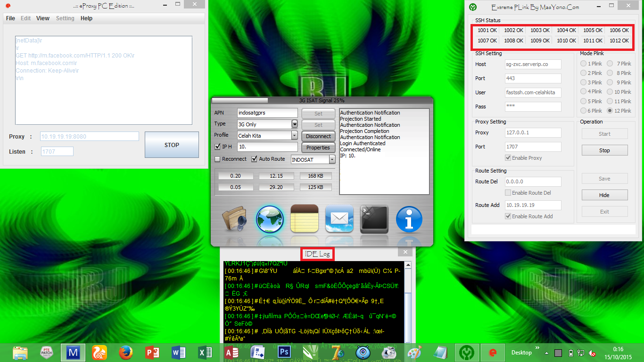Click the eProxy Listen port field
This screenshot has width=644, height=362.
(x=57, y=152)
